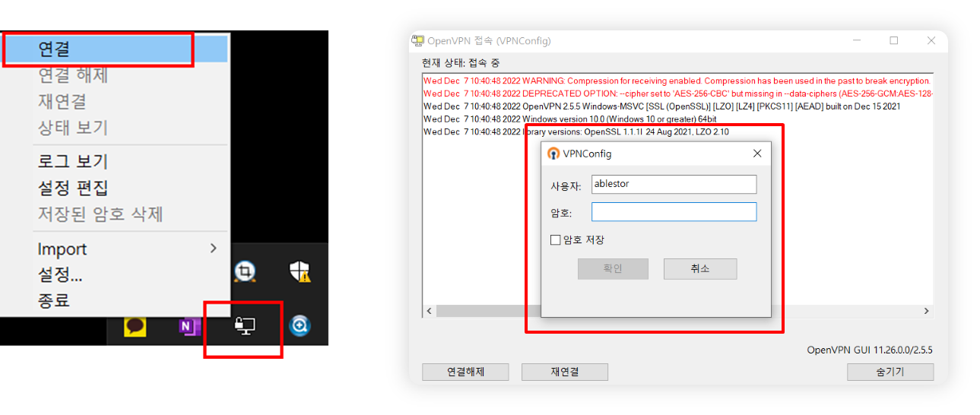The height and width of the screenshot is (415, 980).
Task: Click 숨기기 to hide the window
Action: click(890, 372)
